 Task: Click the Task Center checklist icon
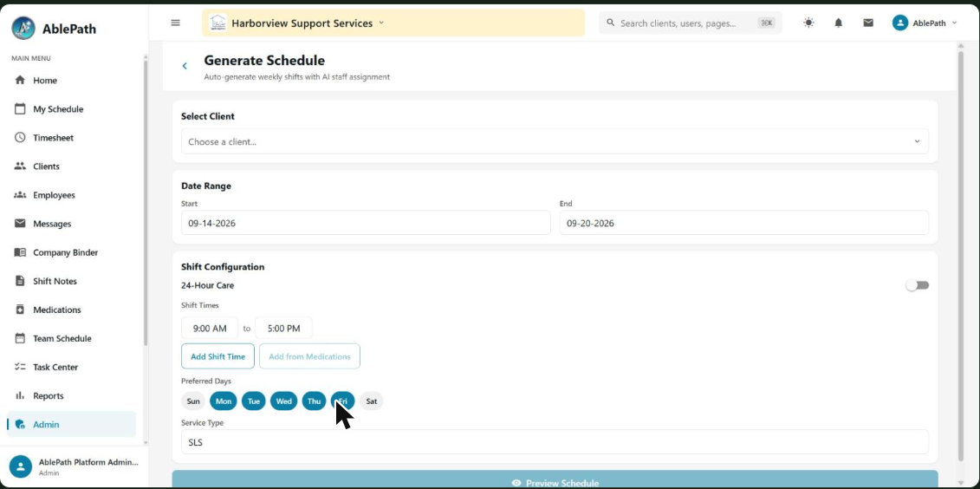[20, 367]
